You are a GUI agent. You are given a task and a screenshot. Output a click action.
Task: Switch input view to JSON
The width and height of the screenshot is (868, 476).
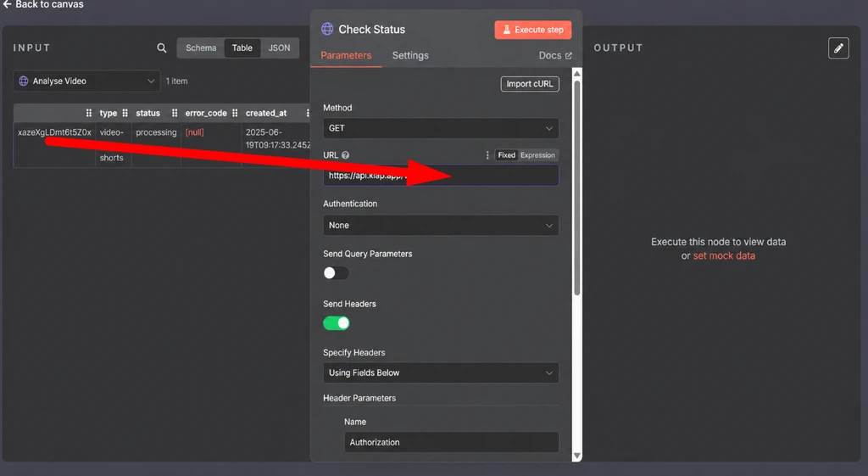coord(279,48)
